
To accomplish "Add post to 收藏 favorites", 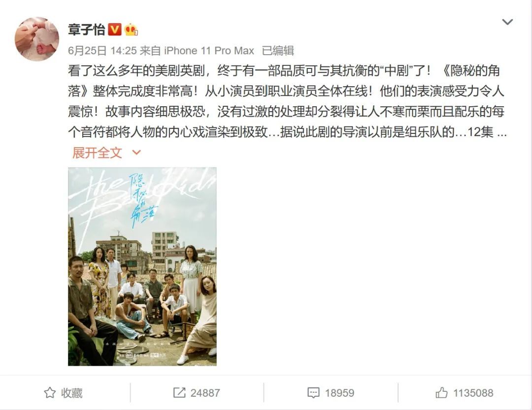I will pyautogui.click(x=64, y=393).
